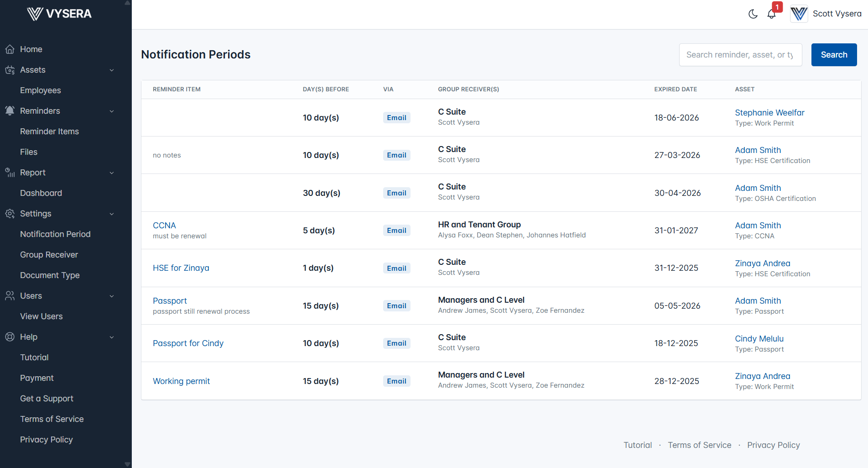The height and width of the screenshot is (468, 868).
Task: Open Zinaya Andrea Work Permit asset link
Action: tap(762, 376)
